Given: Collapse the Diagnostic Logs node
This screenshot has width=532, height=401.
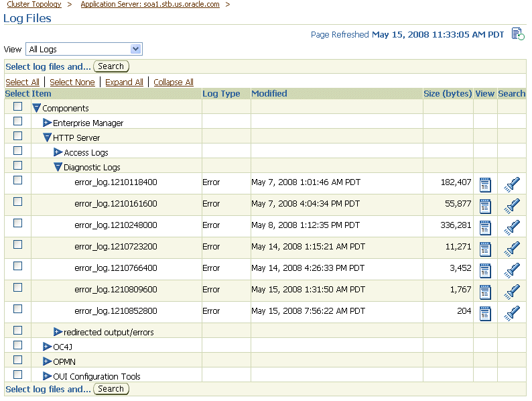Looking at the screenshot, I should click(58, 167).
